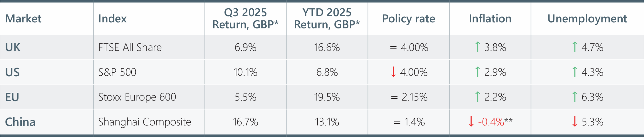Click the green arrow beside EU inflation 2.2%
The width and height of the screenshot is (644, 137).
477,97
